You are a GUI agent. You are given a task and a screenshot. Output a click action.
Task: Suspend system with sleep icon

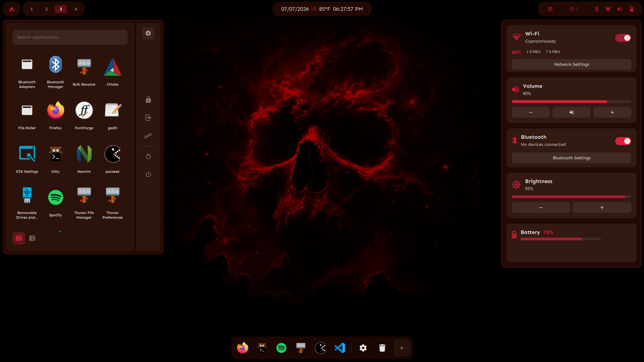click(148, 136)
